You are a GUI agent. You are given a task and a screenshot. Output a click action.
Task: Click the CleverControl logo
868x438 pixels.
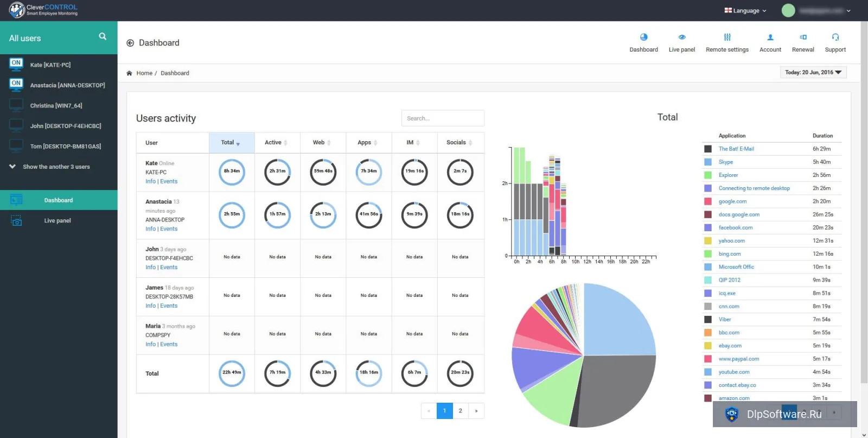pyautogui.click(x=43, y=10)
